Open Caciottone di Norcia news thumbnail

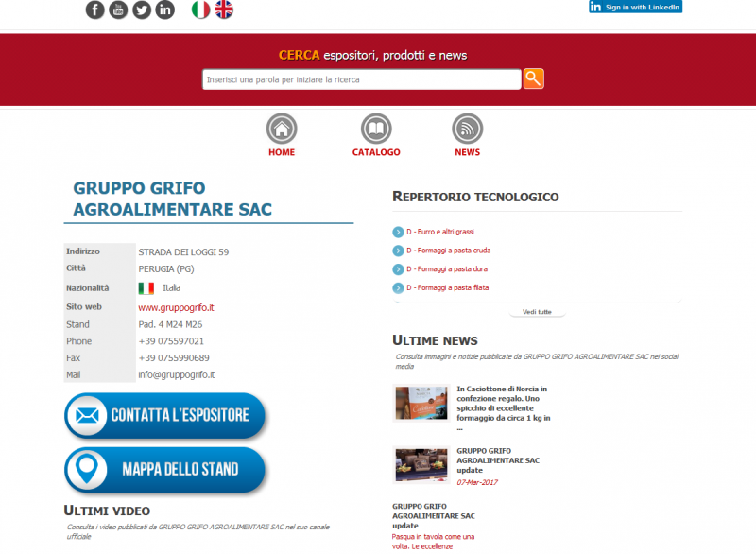point(421,403)
